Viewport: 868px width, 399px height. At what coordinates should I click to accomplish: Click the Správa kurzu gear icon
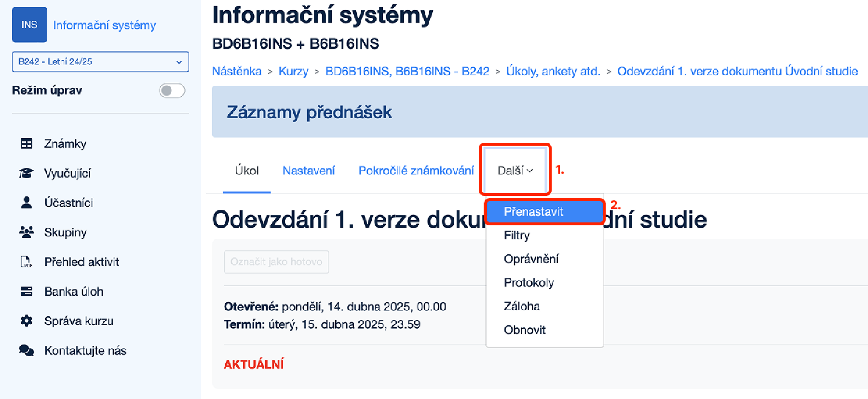coord(27,320)
